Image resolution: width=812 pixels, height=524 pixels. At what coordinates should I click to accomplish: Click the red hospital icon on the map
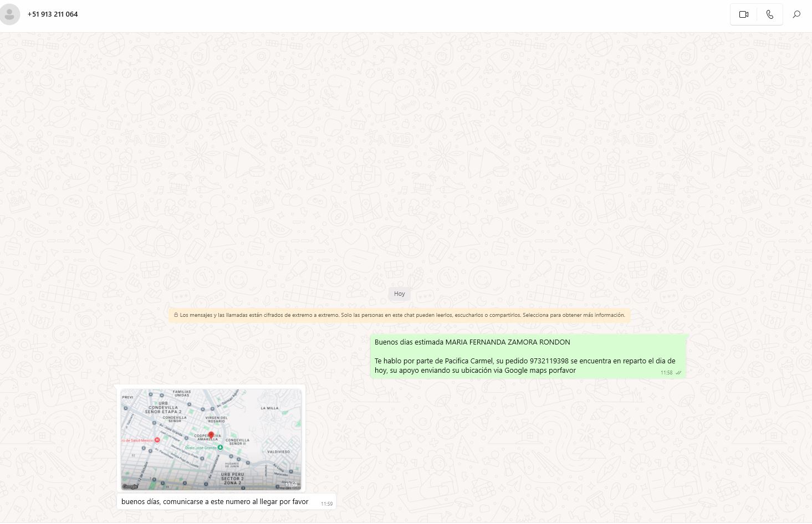(157, 440)
